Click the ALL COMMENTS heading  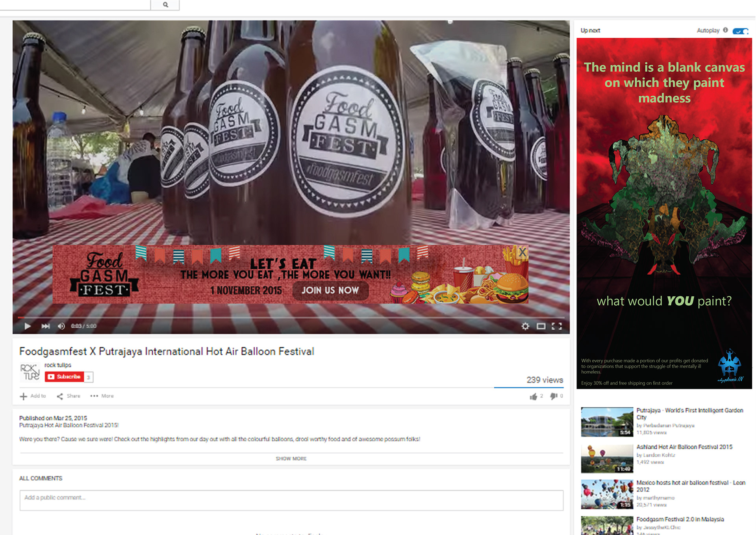coord(41,478)
